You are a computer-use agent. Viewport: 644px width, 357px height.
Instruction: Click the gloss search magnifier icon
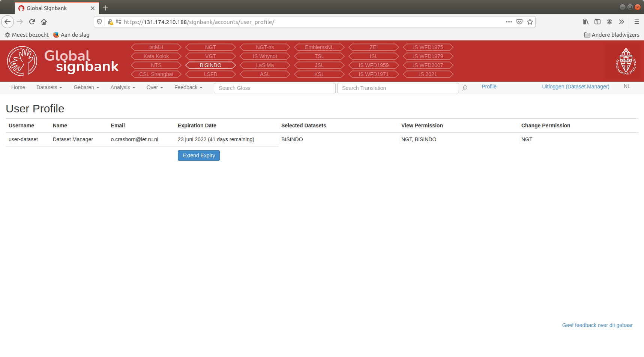coord(465,88)
